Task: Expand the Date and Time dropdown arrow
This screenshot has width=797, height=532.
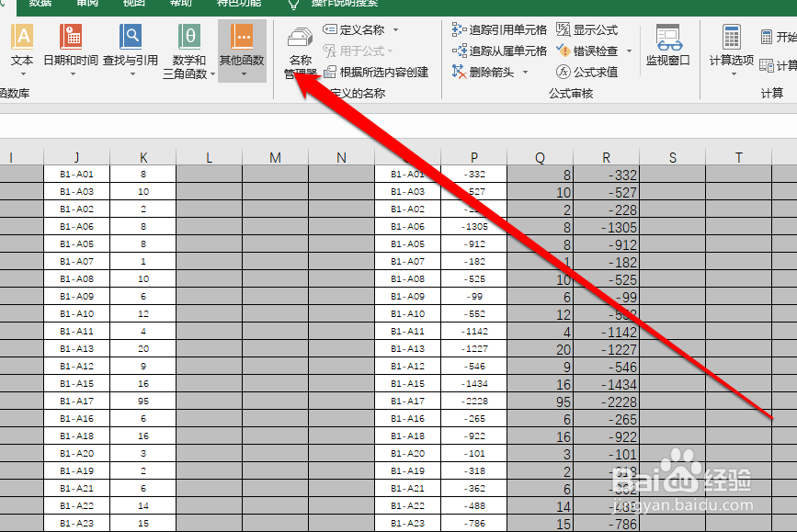Action: 73,74
